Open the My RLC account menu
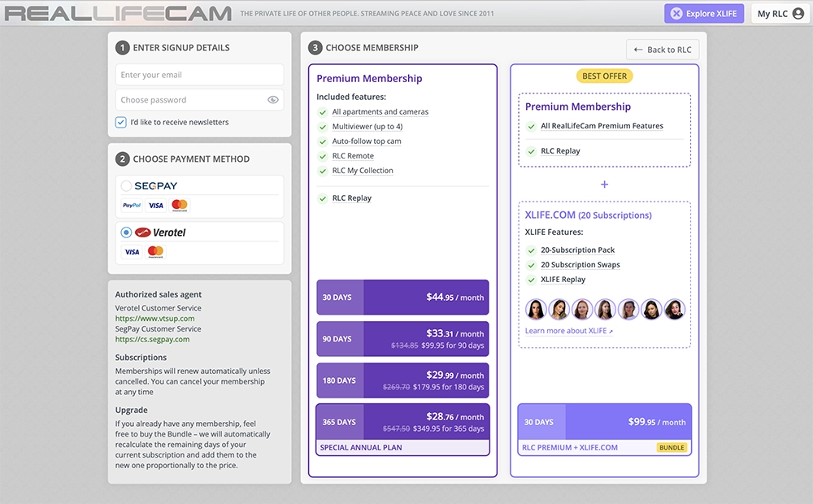This screenshot has width=813, height=504. (780, 14)
